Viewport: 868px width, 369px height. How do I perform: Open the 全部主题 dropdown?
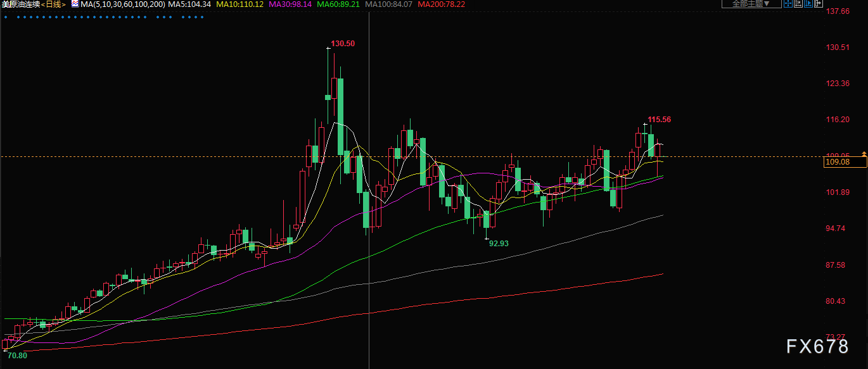pos(751,4)
